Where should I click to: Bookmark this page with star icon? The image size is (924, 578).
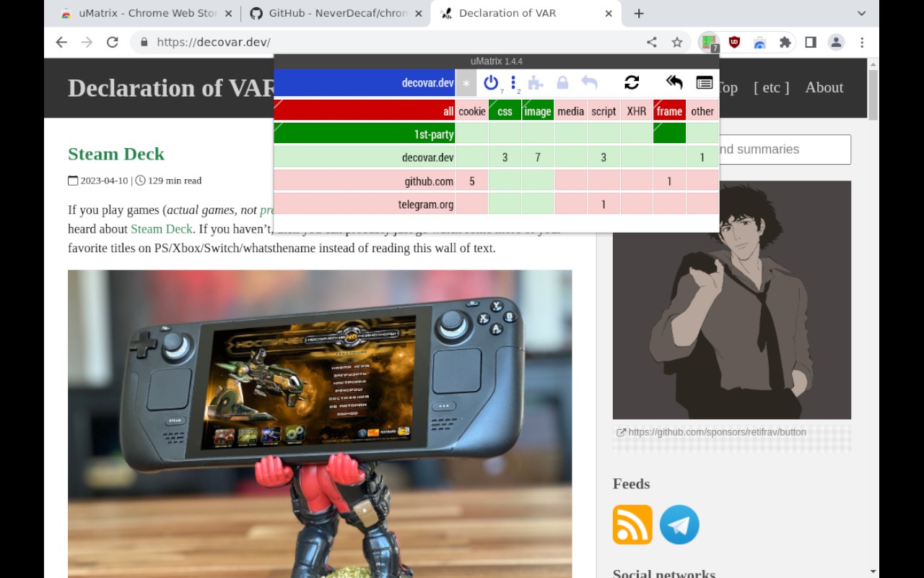pos(677,42)
